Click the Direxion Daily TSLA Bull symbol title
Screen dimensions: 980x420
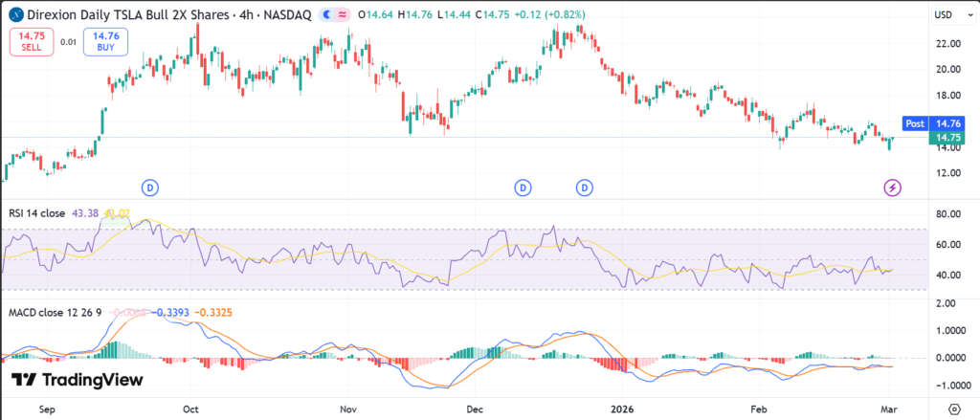pyautogui.click(x=124, y=14)
